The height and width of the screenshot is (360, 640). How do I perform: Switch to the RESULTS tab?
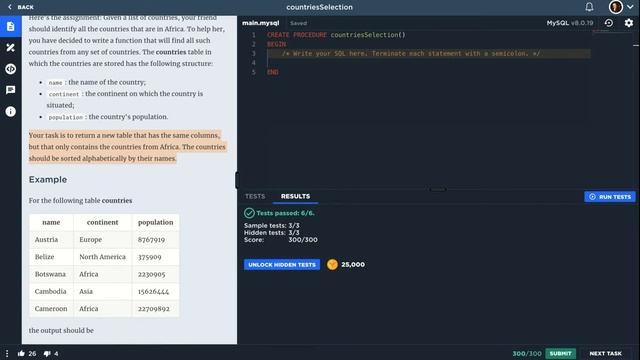pos(296,196)
